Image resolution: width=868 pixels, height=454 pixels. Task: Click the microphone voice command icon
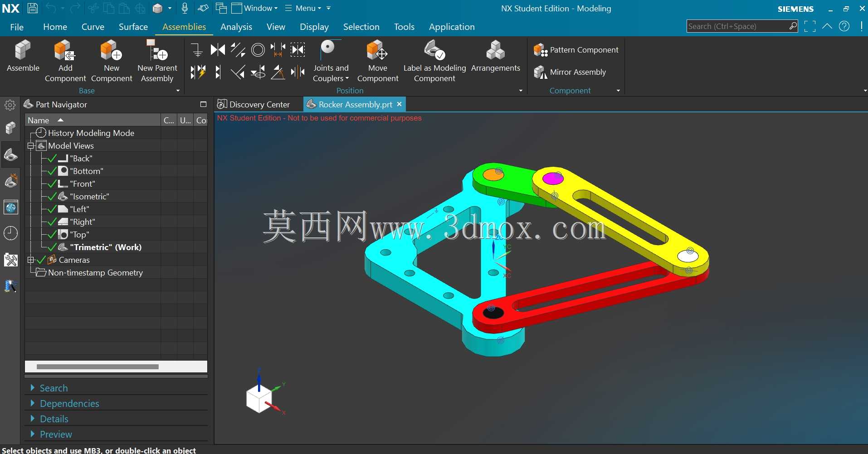[x=185, y=8]
